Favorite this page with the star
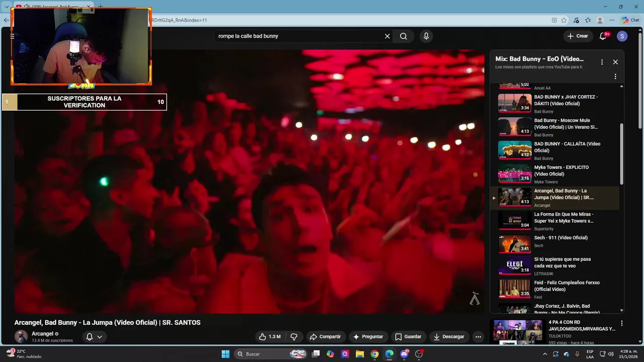This screenshot has height=362, width=644. [x=564, y=20]
